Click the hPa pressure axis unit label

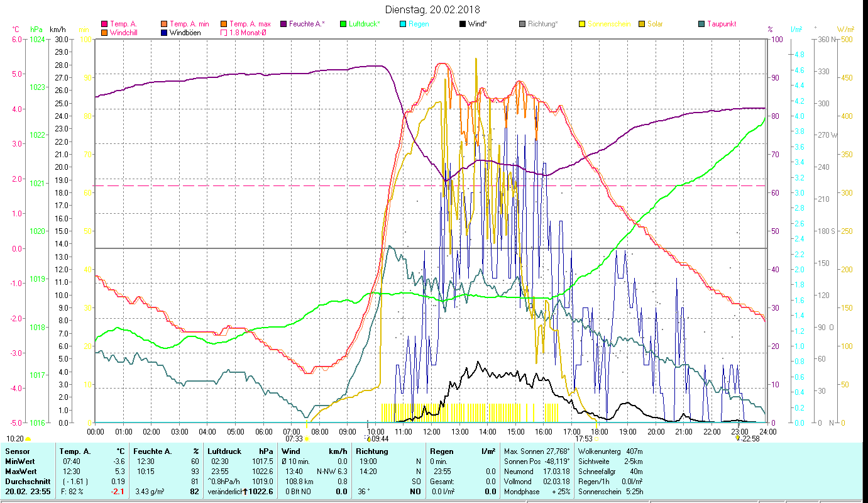pos(36,29)
